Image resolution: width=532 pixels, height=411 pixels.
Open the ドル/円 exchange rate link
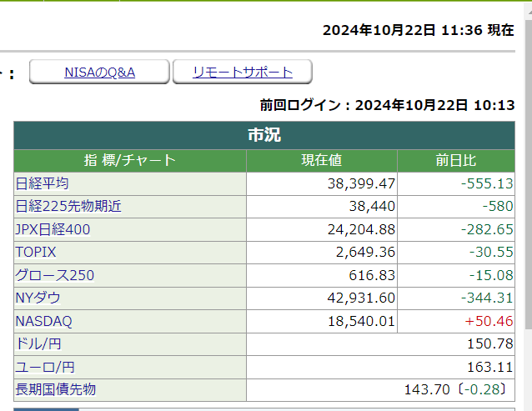[x=38, y=343]
